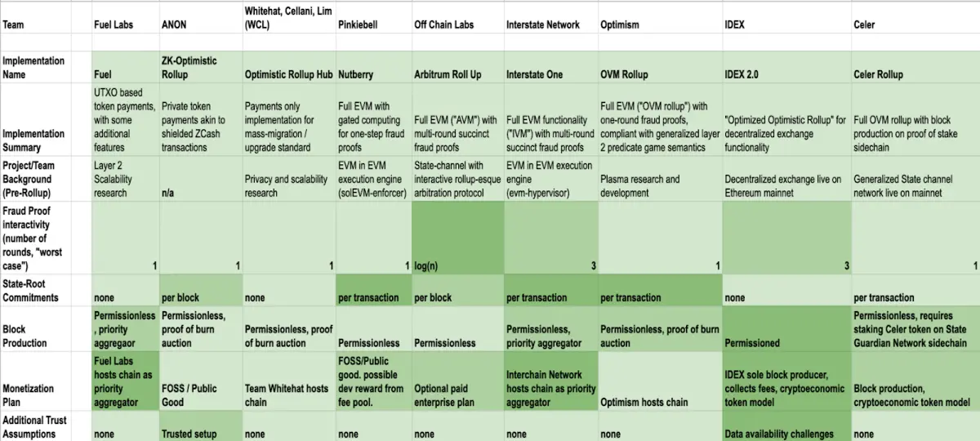
Task: Select the Fuel Labs team cell
Action: [x=125, y=17]
